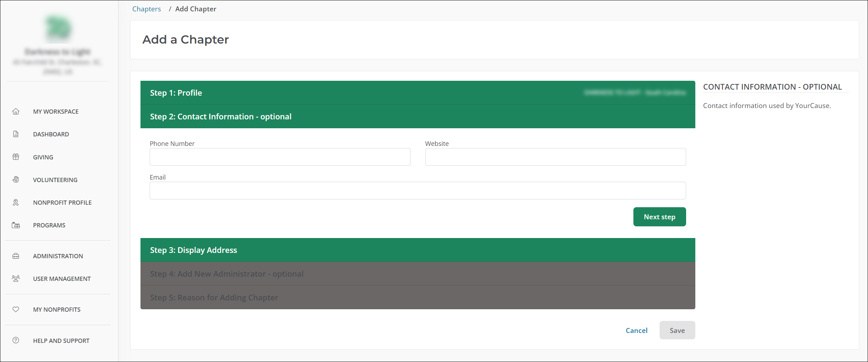Click the User Management people icon
The height and width of the screenshot is (362, 868).
tap(16, 279)
